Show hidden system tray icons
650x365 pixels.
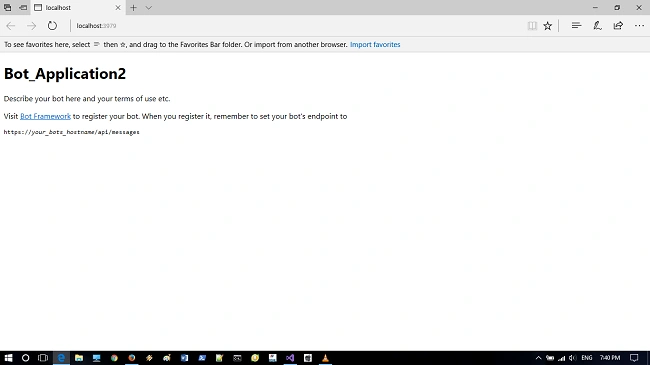pos(538,358)
